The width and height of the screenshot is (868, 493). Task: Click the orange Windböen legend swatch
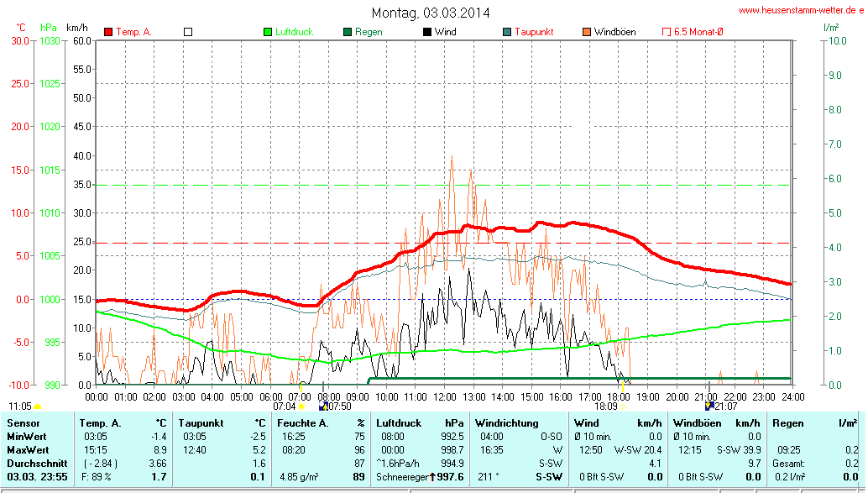point(587,32)
